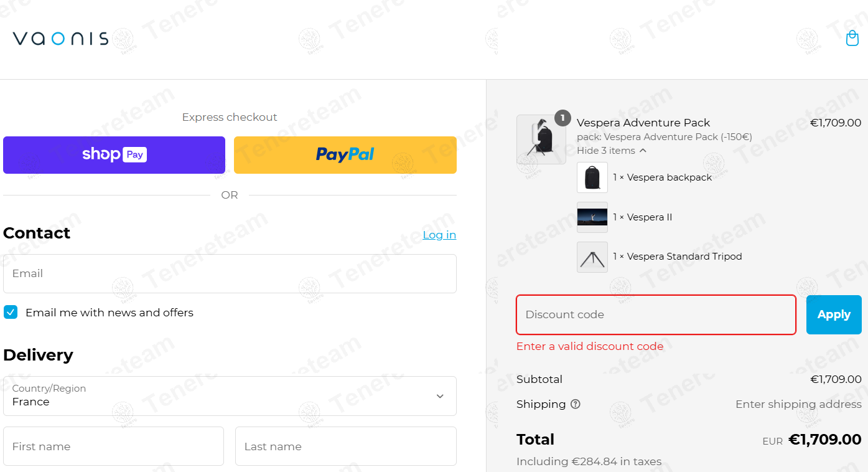Image resolution: width=868 pixels, height=472 pixels.
Task: Click the Vespera backpack thumbnail
Action: pos(592,177)
